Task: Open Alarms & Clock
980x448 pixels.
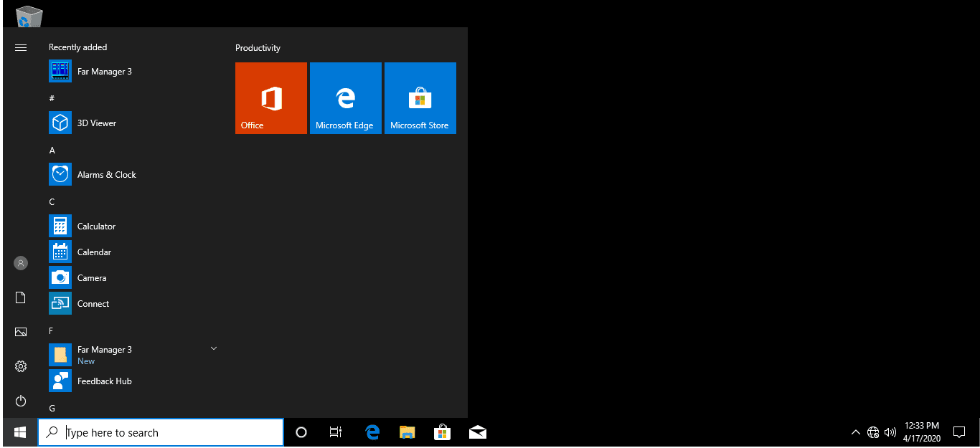Action: [x=133, y=175]
